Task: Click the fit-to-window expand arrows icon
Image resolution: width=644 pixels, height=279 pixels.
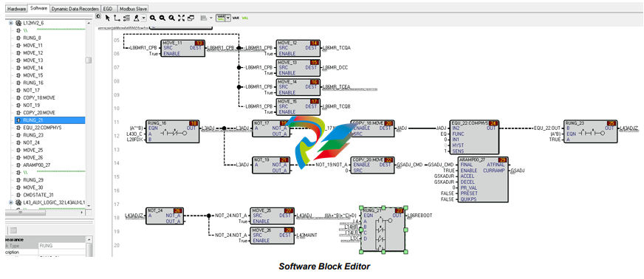Action: coord(181,18)
